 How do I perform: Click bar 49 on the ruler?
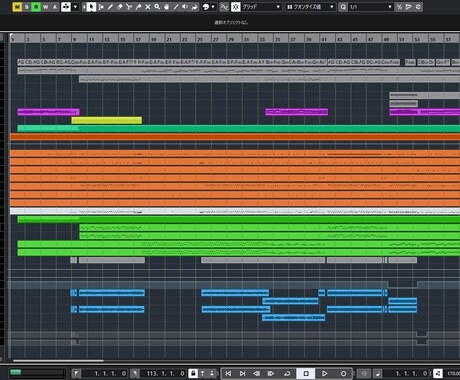click(386, 39)
